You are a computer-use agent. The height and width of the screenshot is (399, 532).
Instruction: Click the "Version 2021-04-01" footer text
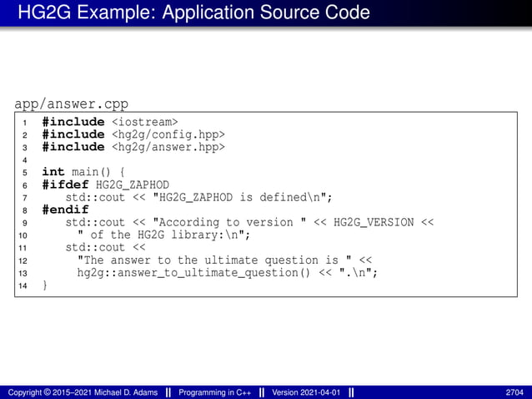click(306, 392)
